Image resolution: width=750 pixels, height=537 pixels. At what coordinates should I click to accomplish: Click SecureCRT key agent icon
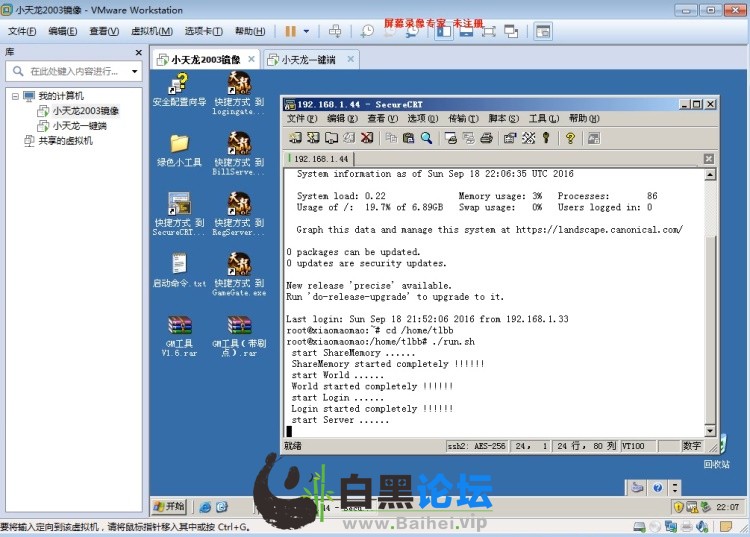546,138
